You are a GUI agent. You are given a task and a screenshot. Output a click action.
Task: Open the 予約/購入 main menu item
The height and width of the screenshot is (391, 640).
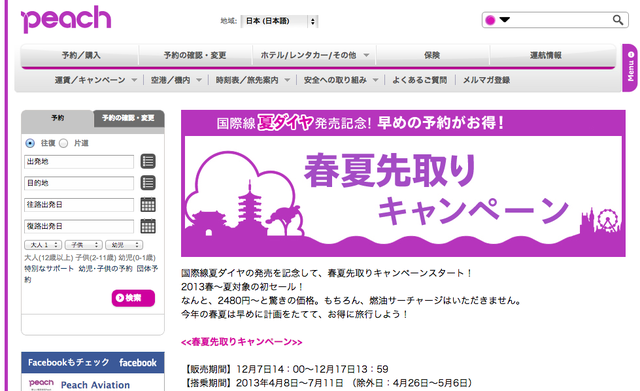tap(81, 55)
